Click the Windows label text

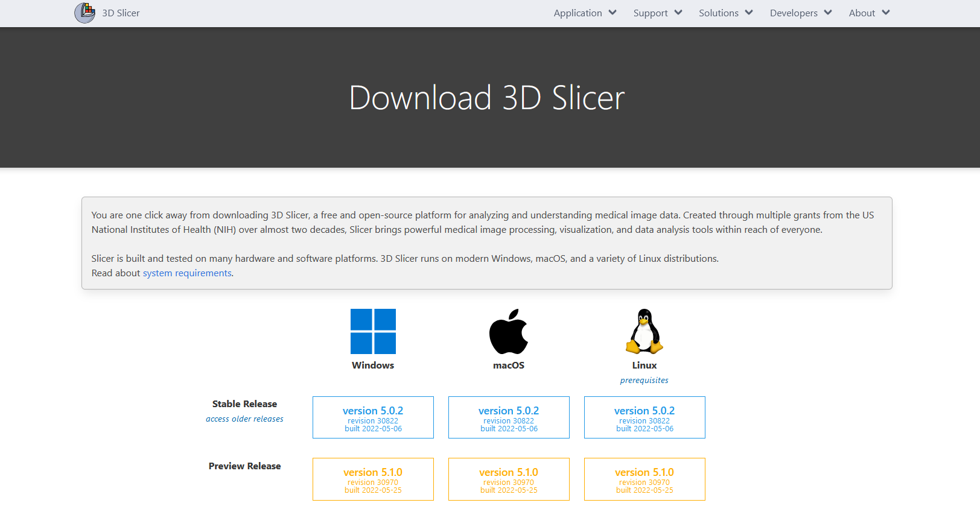373,366
